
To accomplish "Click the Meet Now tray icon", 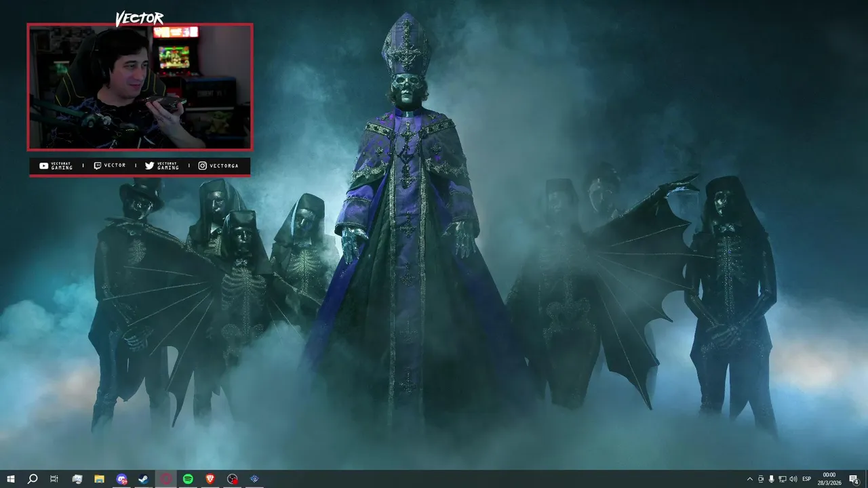I will tap(761, 479).
